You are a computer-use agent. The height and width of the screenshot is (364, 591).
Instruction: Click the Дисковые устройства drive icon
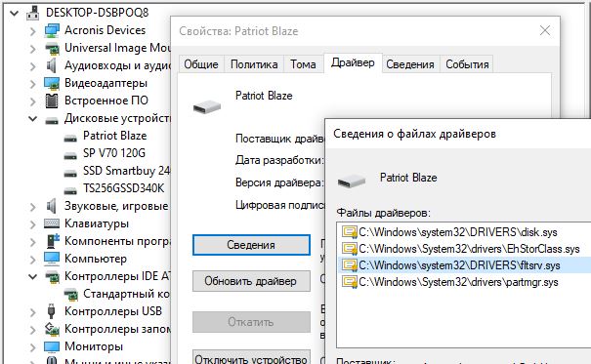(52, 121)
